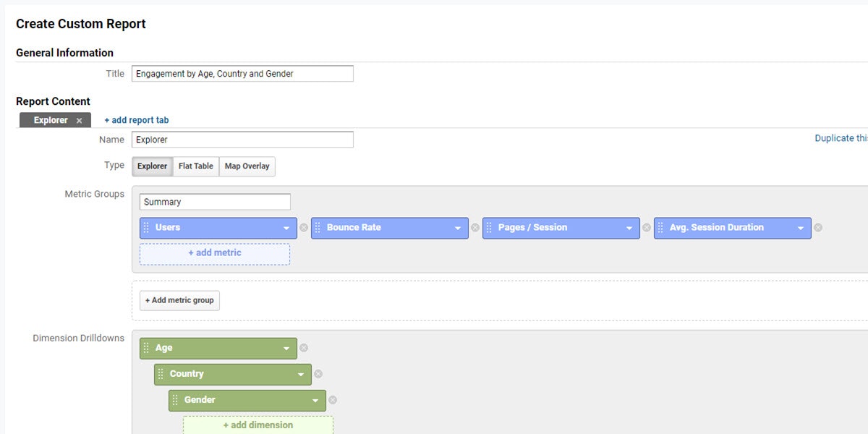Open the Users metric dropdown arrow
The width and height of the screenshot is (868, 434).
287,228
